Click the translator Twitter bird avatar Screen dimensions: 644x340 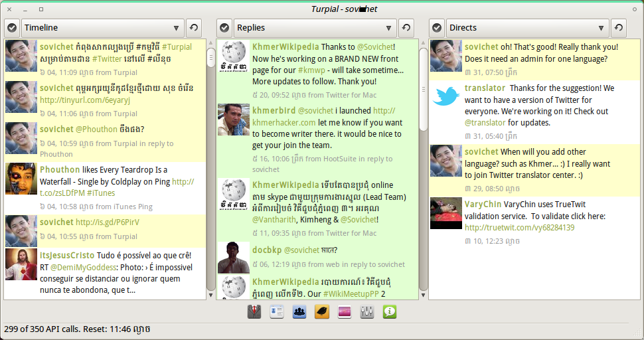point(446,97)
